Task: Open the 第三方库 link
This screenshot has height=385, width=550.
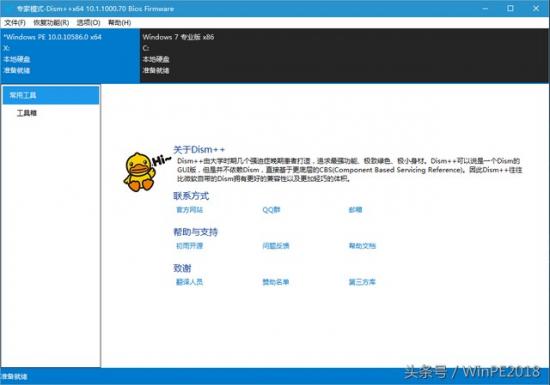Action: [x=362, y=282]
